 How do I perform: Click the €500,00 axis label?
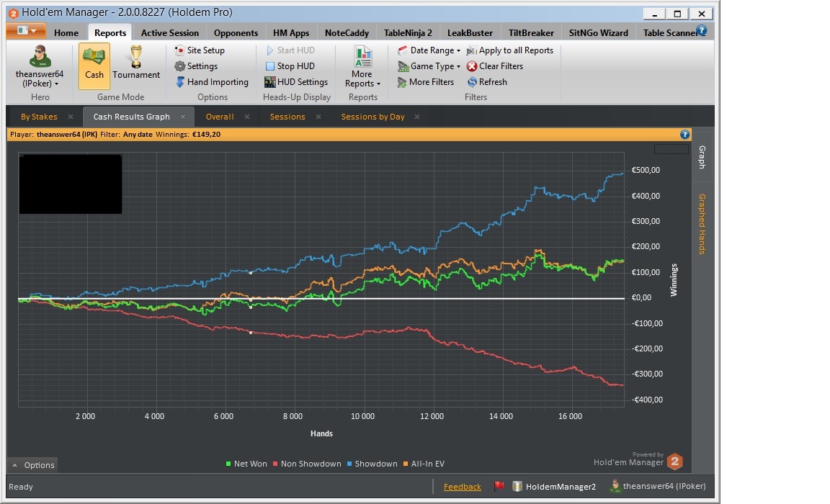point(646,170)
